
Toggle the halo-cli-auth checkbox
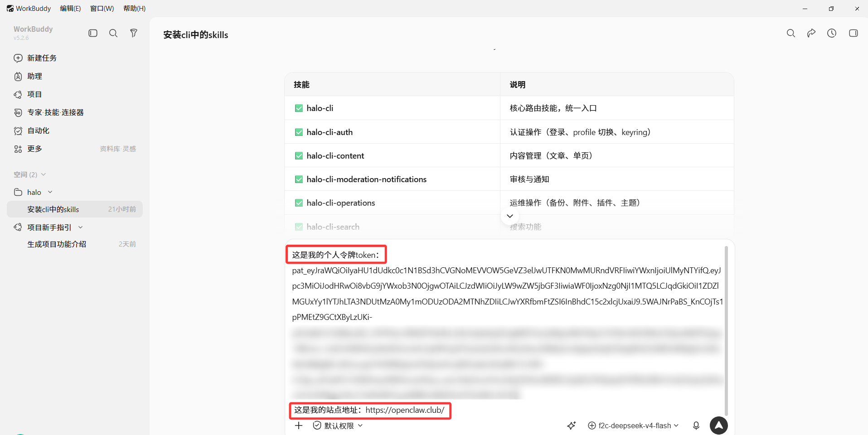pyautogui.click(x=299, y=132)
